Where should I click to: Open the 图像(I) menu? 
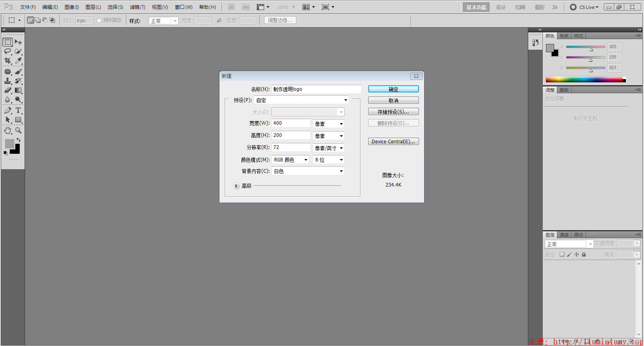coord(71,7)
